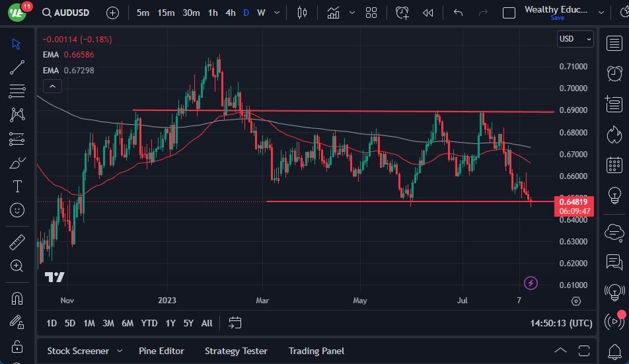The height and width of the screenshot is (364, 629).
Task: Expand the Stock Screener dropdown arrow
Action: click(x=120, y=351)
